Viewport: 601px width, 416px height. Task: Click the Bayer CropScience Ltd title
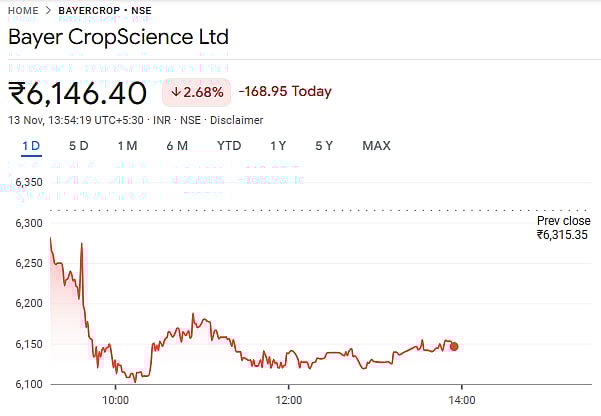118,38
